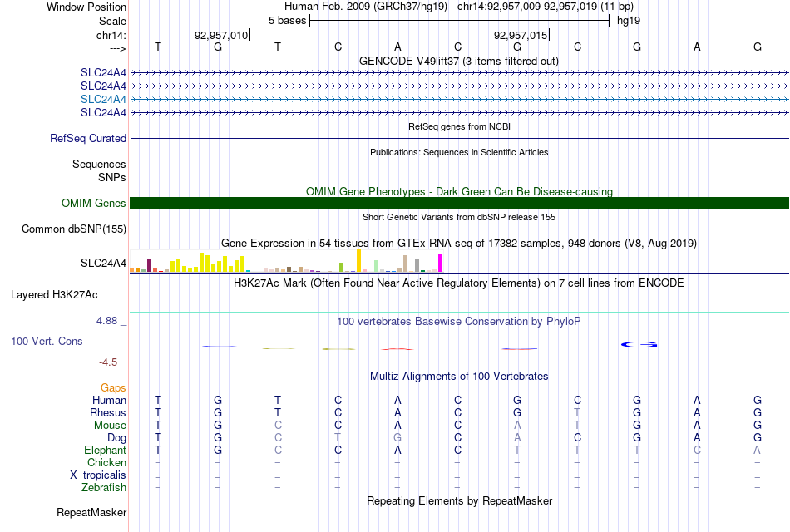Click the RefSeq Curated track label
The width and height of the screenshot is (790, 532).
[x=88, y=138]
